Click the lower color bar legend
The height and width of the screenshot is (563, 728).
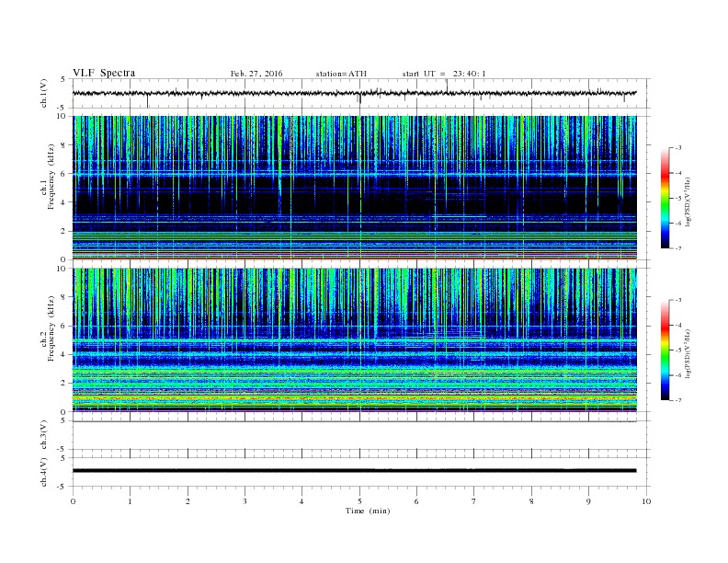click(665, 350)
